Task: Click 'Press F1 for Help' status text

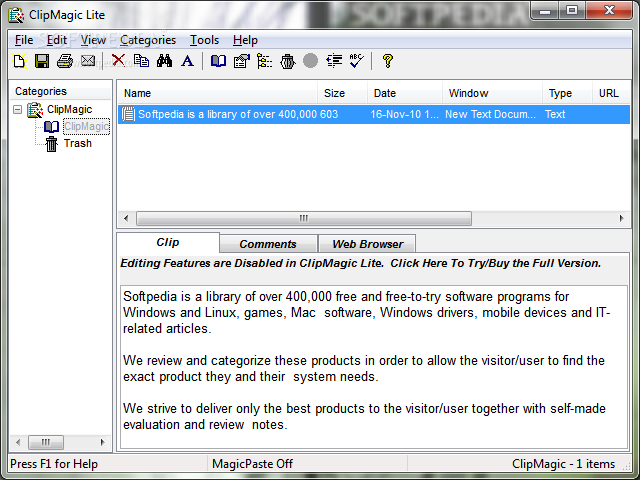Action: (54, 464)
